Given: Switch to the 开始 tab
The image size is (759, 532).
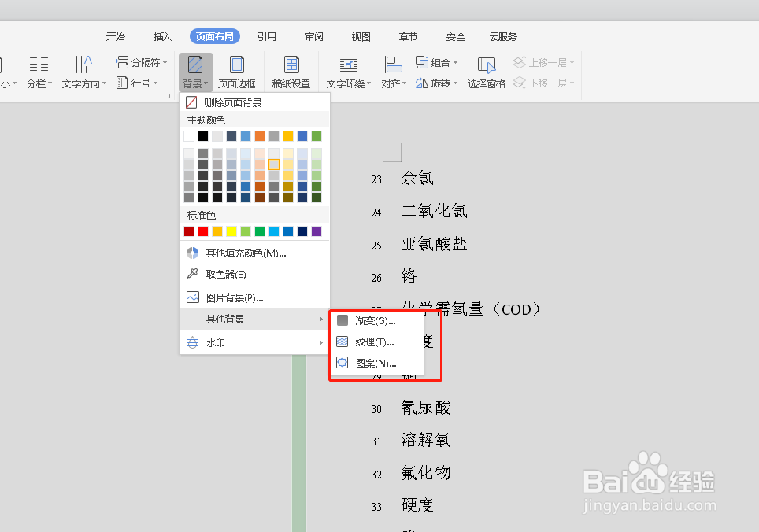Looking at the screenshot, I should [x=116, y=37].
